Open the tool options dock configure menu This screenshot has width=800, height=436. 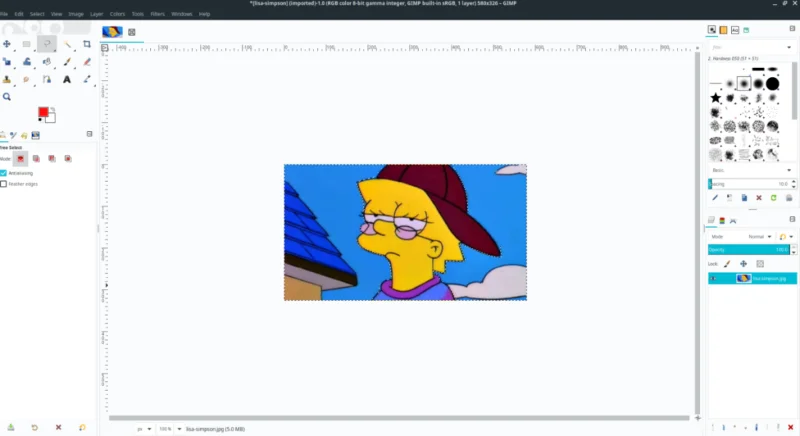[89, 134]
